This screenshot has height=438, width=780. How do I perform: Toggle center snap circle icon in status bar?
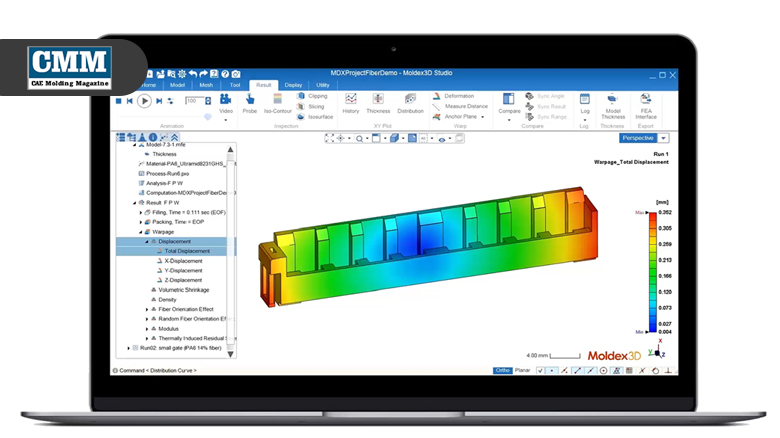click(603, 371)
